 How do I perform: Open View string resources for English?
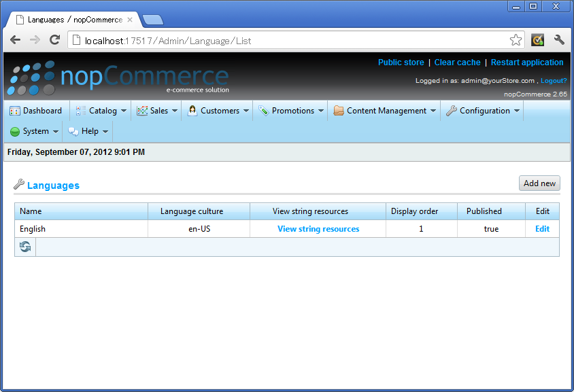click(318, 229)
